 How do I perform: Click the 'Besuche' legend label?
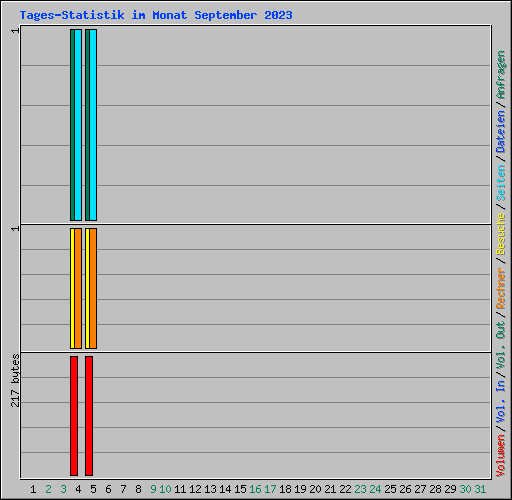[501, 234]
